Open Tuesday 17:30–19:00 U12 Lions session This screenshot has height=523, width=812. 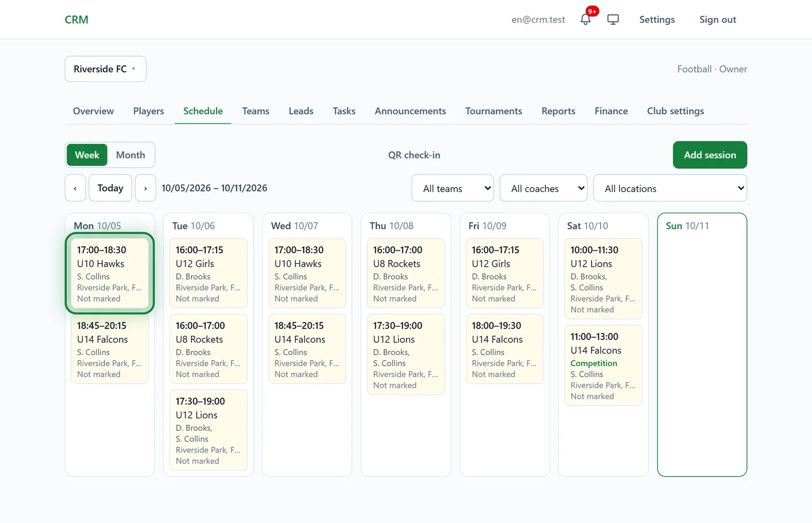[208, 430]
